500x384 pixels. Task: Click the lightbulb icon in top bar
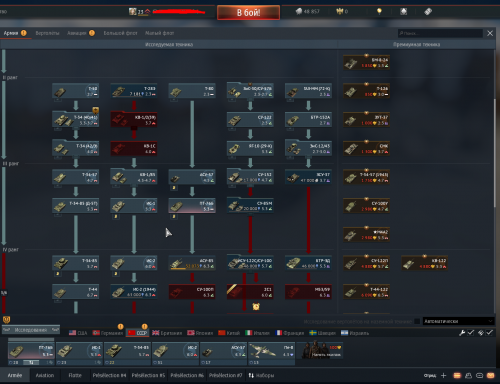(379, 12)
